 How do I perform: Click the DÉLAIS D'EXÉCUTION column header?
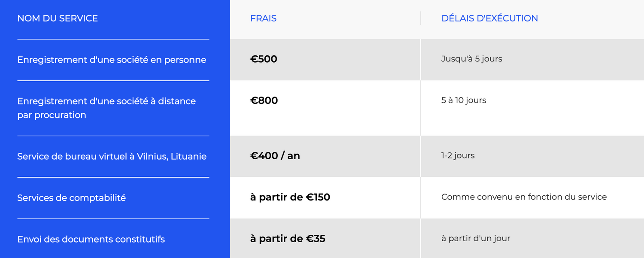point(489,18)
